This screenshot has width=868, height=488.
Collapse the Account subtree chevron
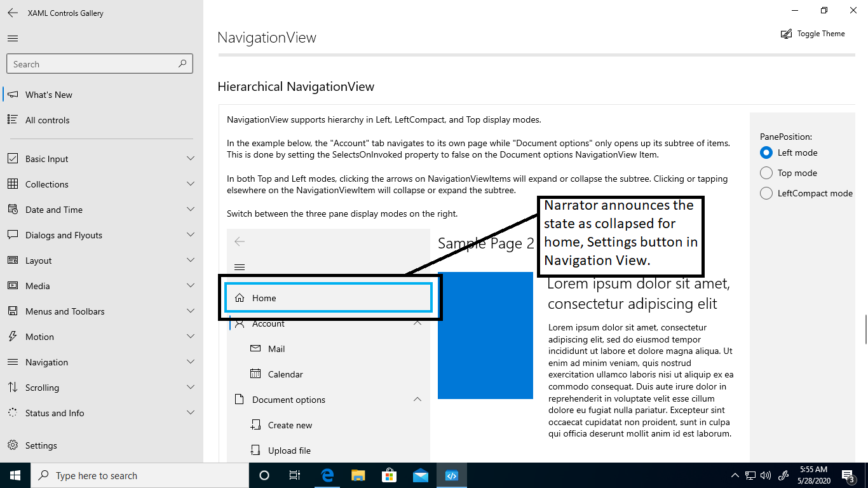[x=417, y=323]
